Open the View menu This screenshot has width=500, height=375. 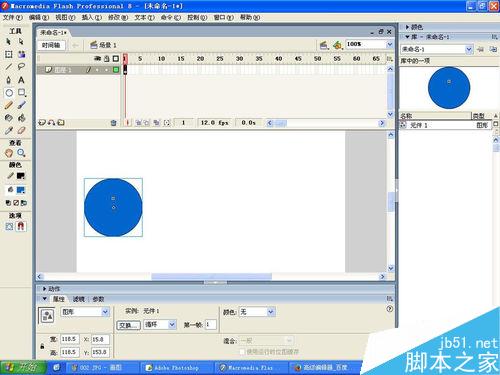pyautogui.click(x=65, y=17)
